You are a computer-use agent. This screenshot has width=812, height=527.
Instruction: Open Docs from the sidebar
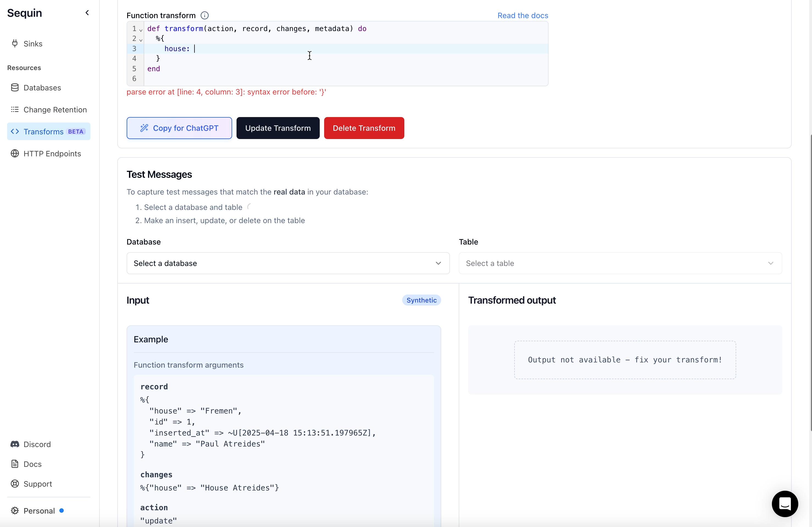[x=32, y=464]
